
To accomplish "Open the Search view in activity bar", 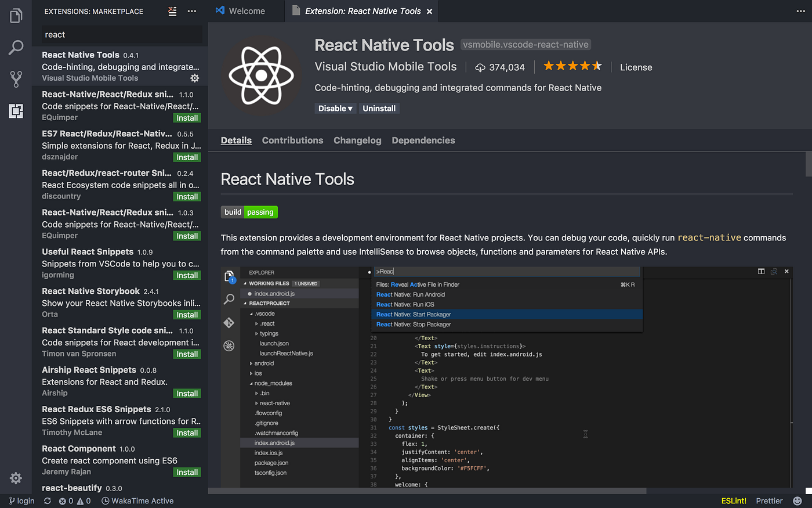I will [x=16, y=48].
